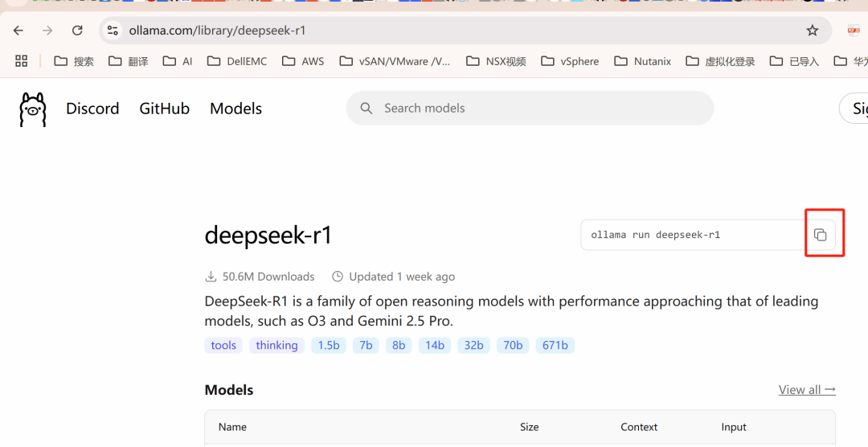Open the NSX视频 bookmark folder
This screenshot has width=868, height=447.
point(496,61)
